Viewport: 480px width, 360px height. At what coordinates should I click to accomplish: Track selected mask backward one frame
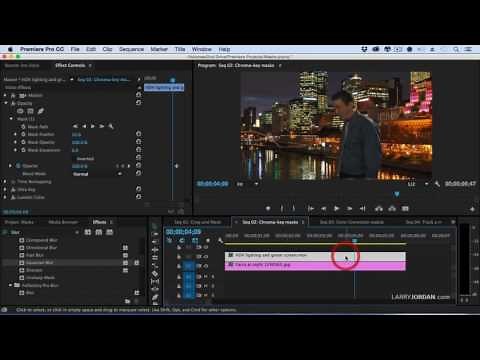84,126
